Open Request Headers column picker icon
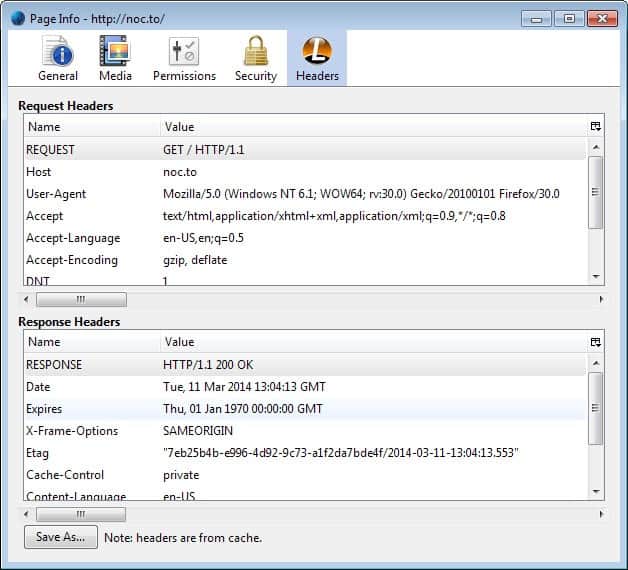 tap(596, 127)
